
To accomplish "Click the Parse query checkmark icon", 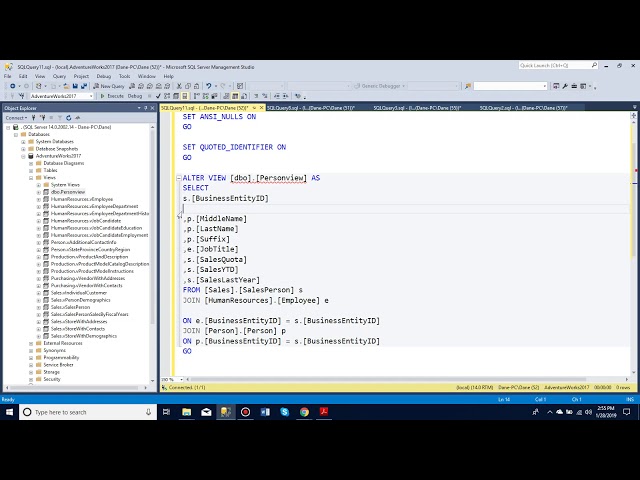I will coord(158,96).
